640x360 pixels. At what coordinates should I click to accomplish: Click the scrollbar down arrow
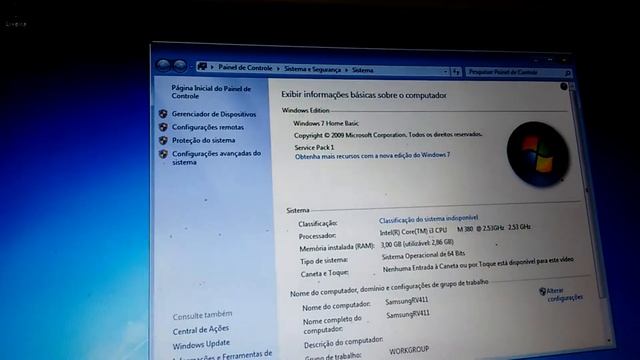609,340
